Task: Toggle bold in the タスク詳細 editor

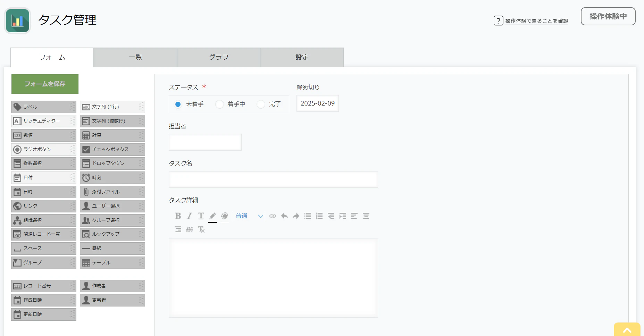Action: click(178, 216)
